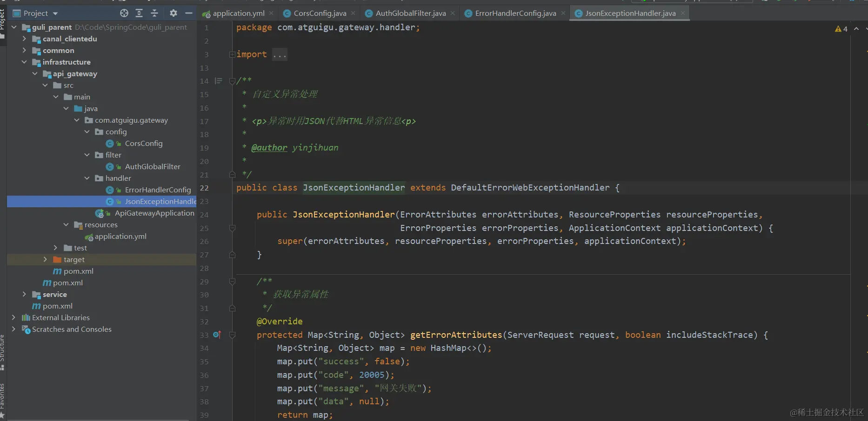Image resolution: width=868 pixels, height=421 pixels.
Task: Collapse the src folder
Action: 45,86
